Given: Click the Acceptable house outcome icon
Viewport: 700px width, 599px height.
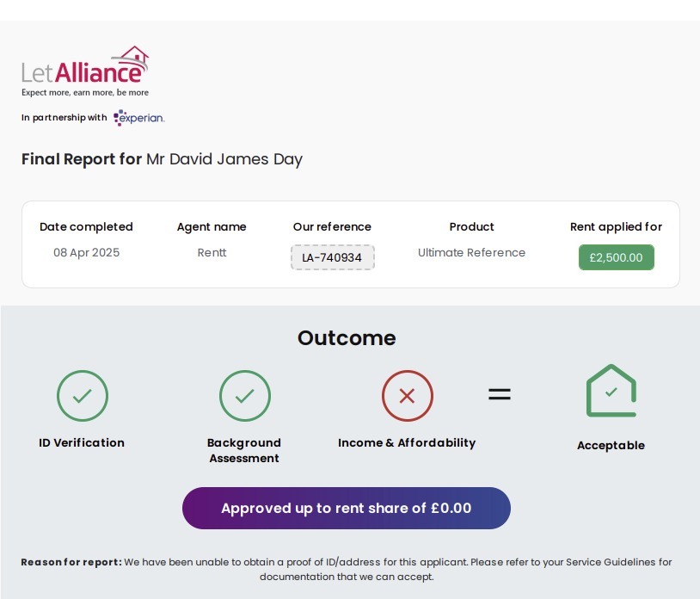Looking at the screenshot, I should point(611,391).
